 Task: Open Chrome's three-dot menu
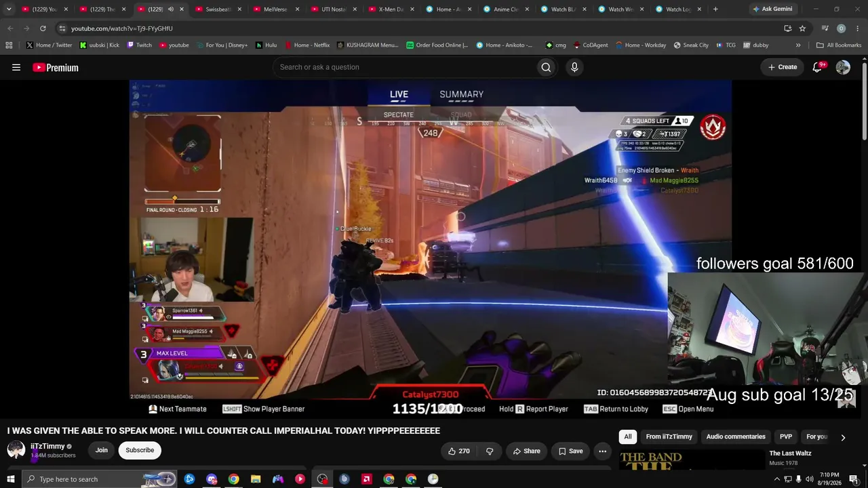tap(858, 28)
